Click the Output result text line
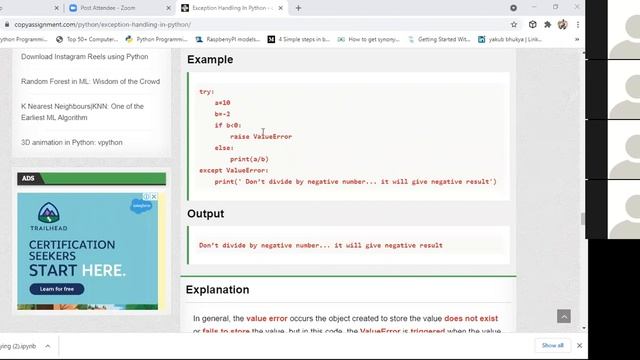Image resolution: width=640 pixels, height=360 pixels. coord(321,245)
